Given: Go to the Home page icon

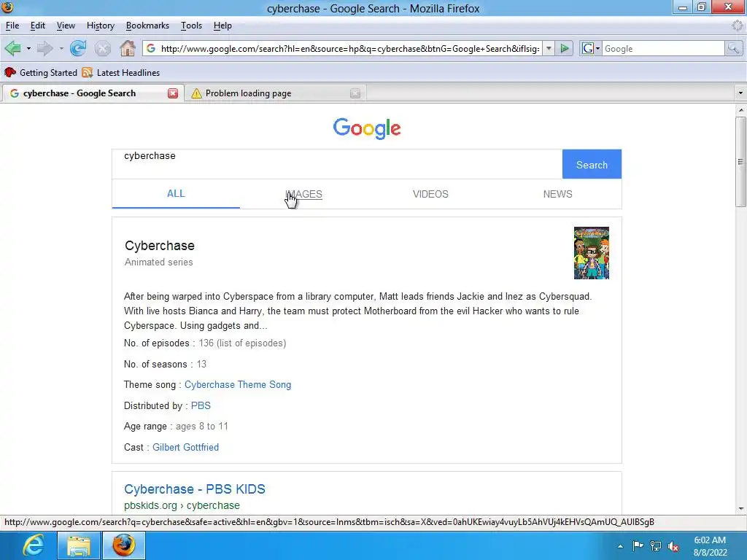Looking at the screenshot, I should 128,49.
